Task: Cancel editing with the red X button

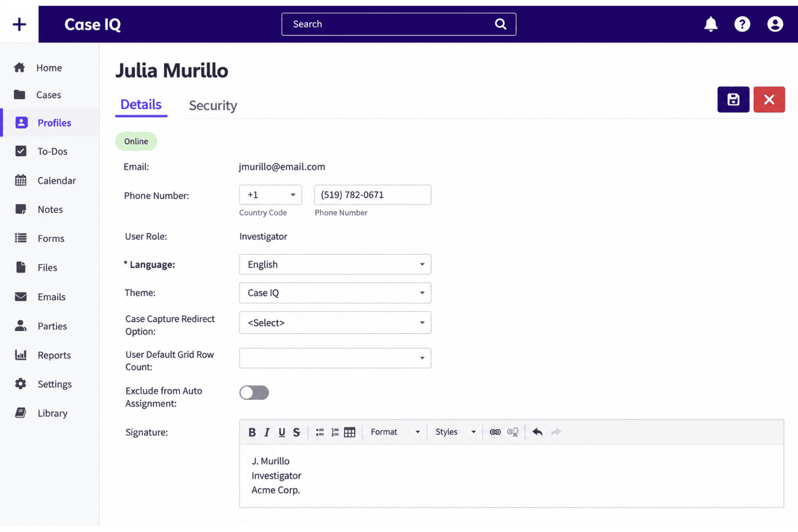Action: click(769, 100)
